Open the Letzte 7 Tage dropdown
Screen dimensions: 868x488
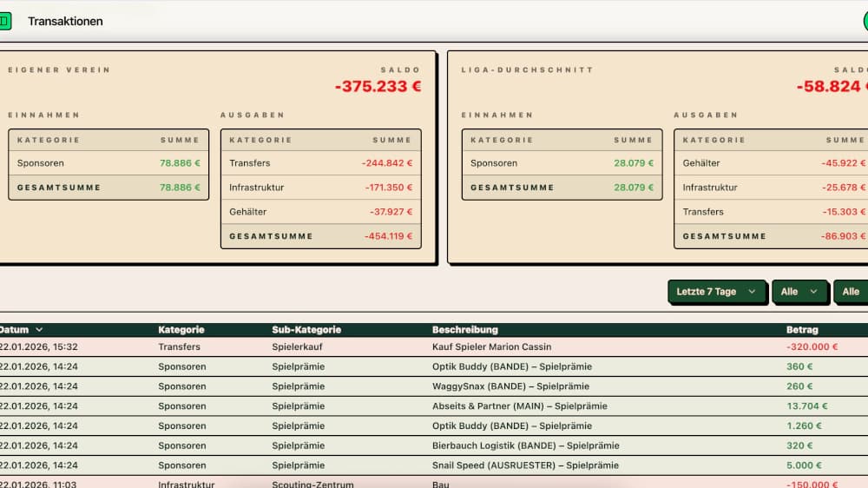coord(717,292)
